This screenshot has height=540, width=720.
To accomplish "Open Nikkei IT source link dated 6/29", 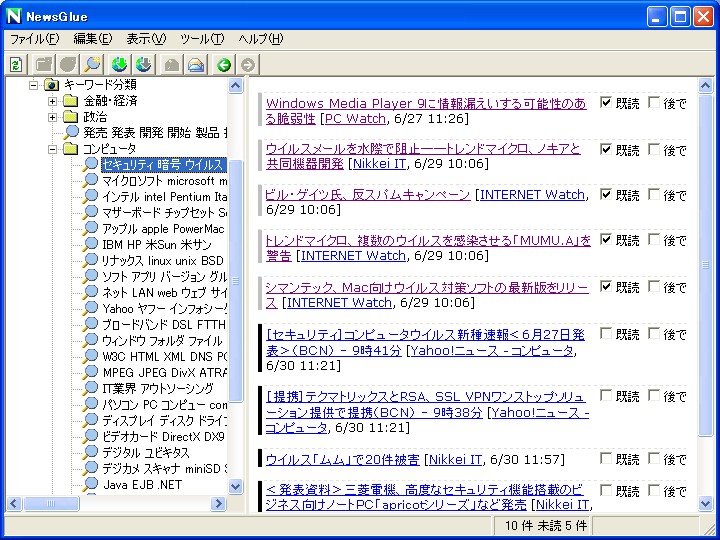I will pyautogui.click(x=379, y=164).
